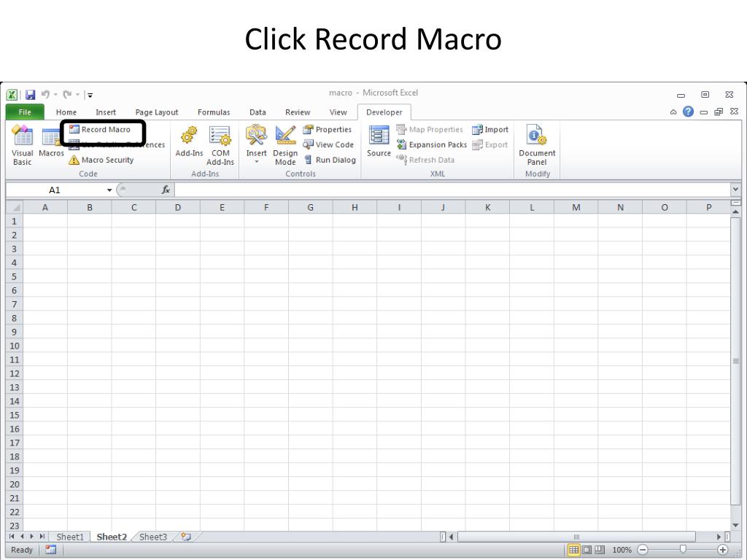Select column K header
Viewport: 747px width, 560px height.
click(487, 207)
